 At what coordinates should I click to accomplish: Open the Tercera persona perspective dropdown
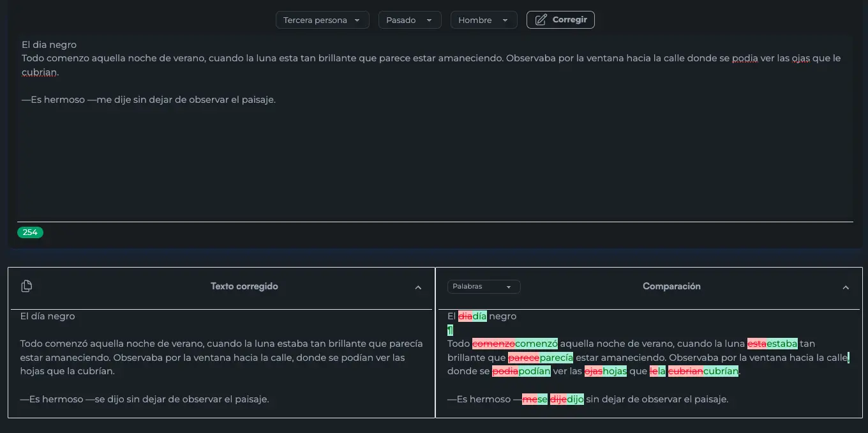pyautogui.click(x=322, y=20)
